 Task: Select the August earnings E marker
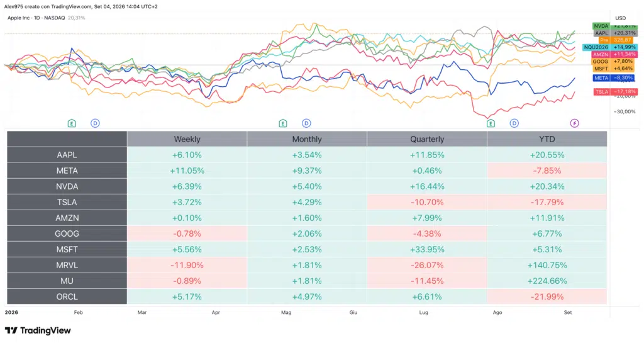tap(491, 123)
